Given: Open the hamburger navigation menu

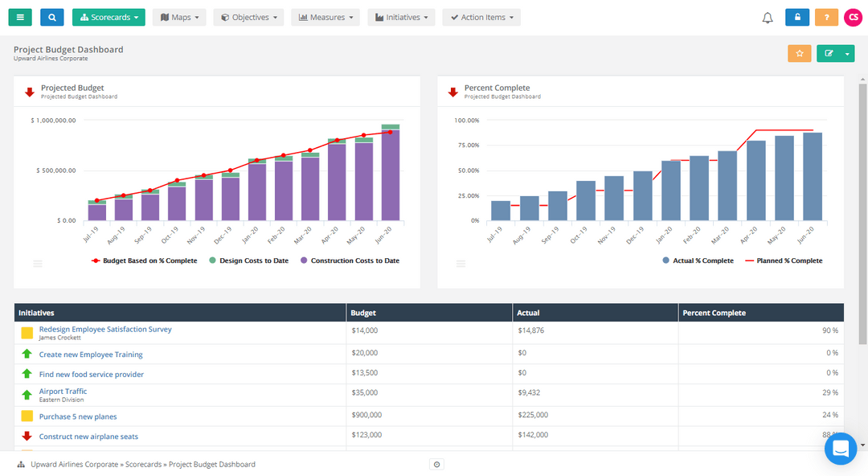Looking at the screenshot, I should (19, 17).
